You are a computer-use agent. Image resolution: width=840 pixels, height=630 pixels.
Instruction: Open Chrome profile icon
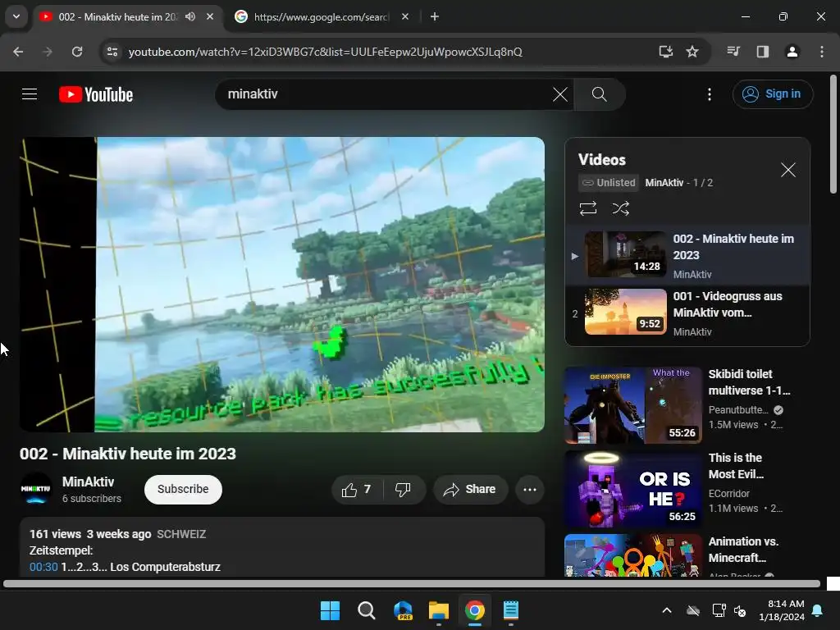click(x=792, y=52)
